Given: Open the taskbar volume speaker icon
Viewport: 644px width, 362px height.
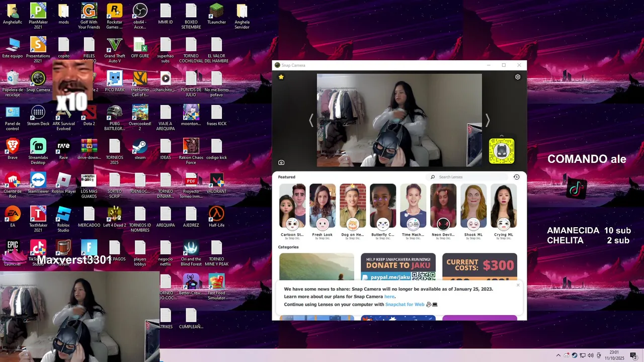Looking at the screenshot, I should click(x=590, y=355).
